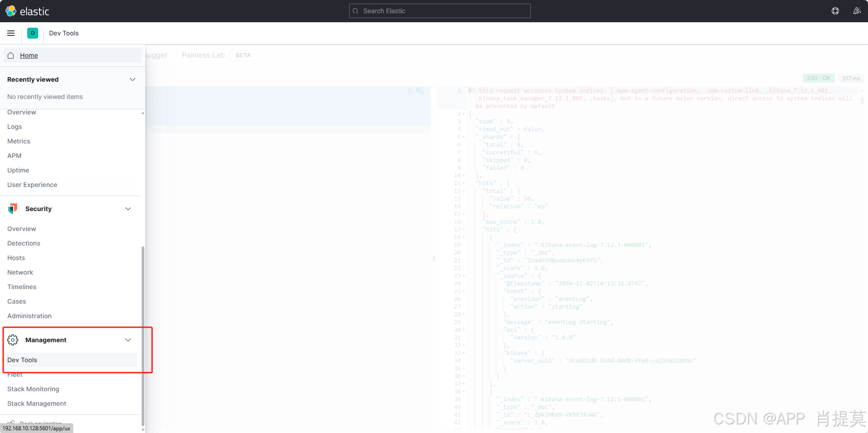Open Security Detections
This screenshot has width=868, height=433.
tap(24, 243)
